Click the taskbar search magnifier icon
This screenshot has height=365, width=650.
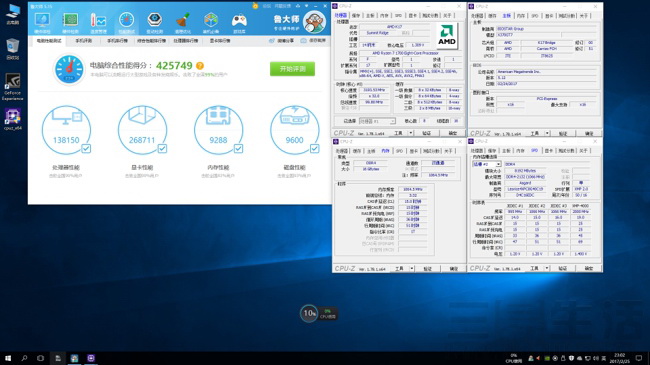coord(24,358)
